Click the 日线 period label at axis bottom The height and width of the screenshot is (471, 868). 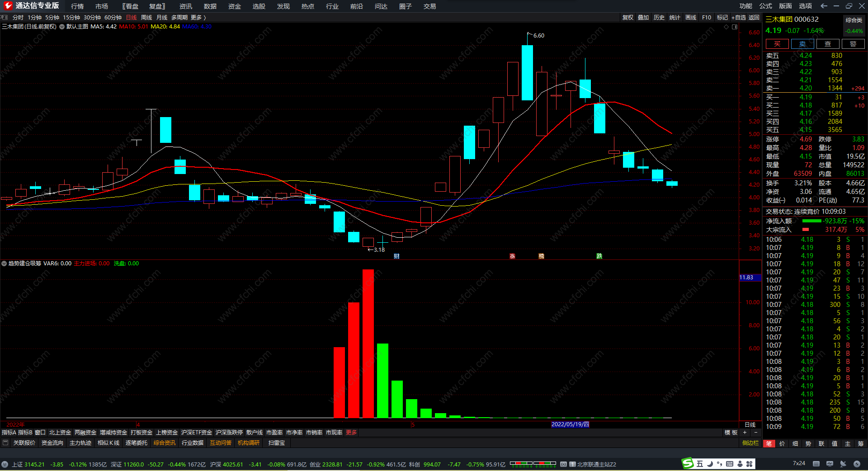[750, 424]
